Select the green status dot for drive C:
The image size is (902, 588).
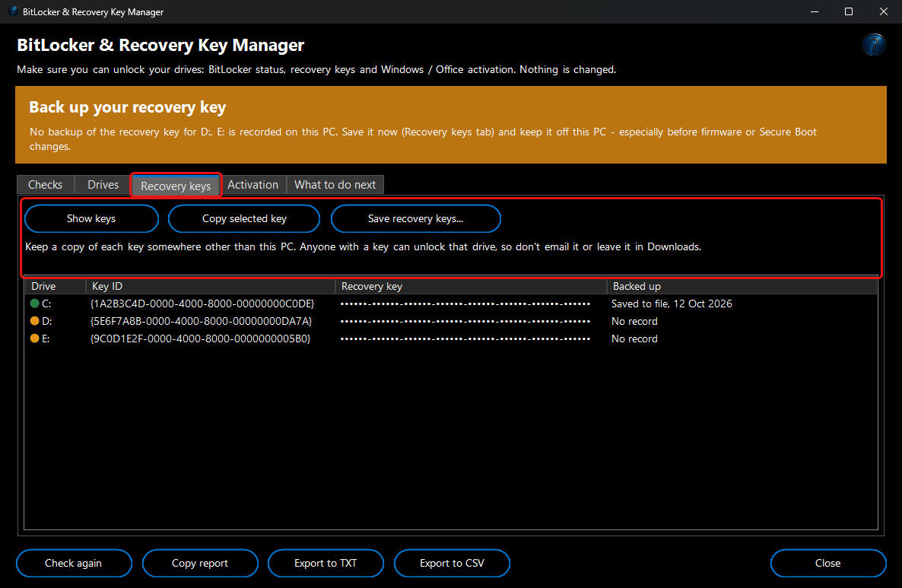pos(34,304)
